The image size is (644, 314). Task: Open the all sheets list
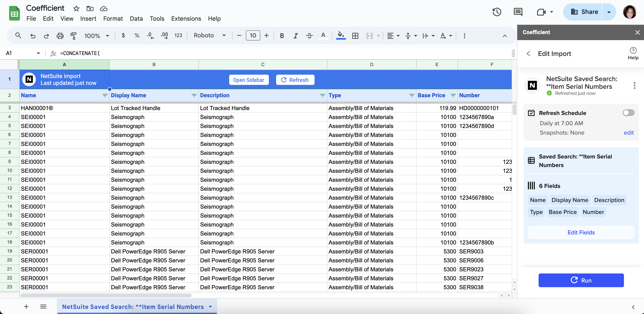(x=43, y=307)
